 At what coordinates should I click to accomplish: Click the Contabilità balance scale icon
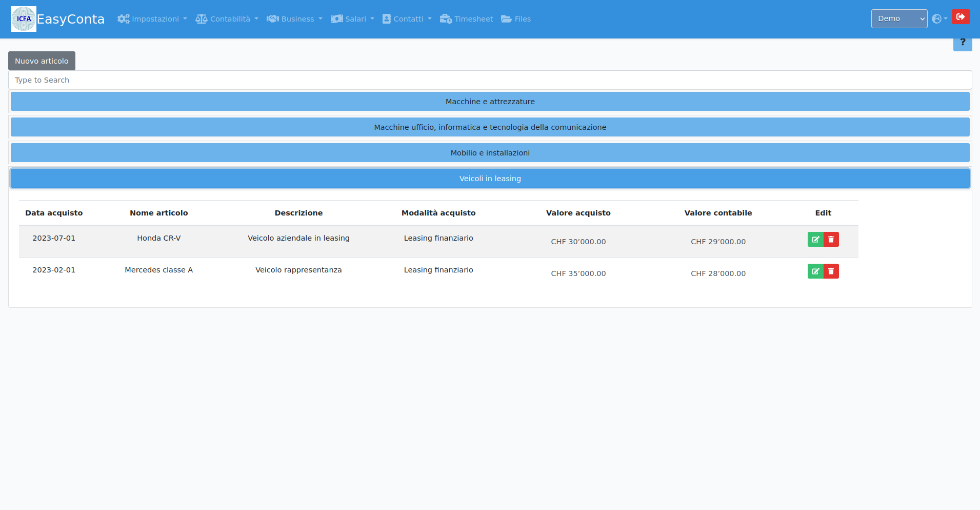[x=202, y=19]
